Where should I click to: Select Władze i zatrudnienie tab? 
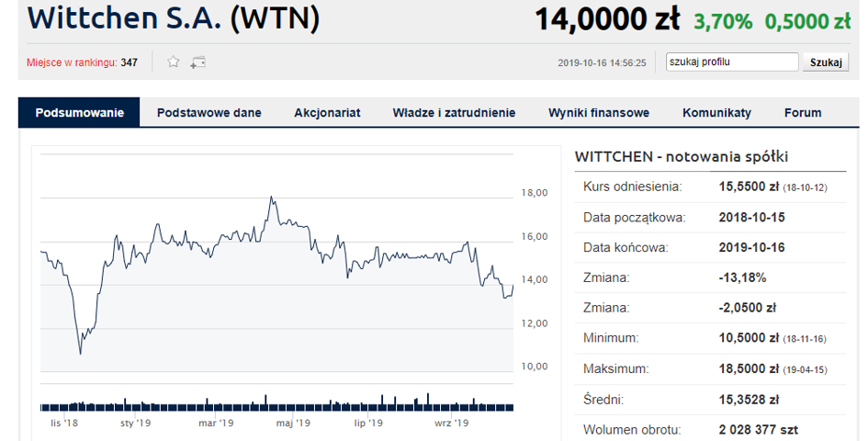click(454, 112)
